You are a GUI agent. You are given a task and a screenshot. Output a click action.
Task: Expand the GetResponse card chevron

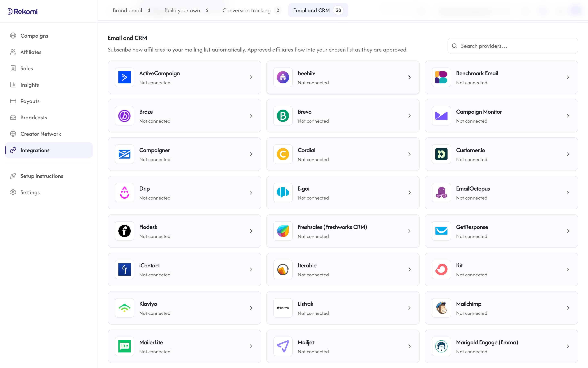coord(568,231)
